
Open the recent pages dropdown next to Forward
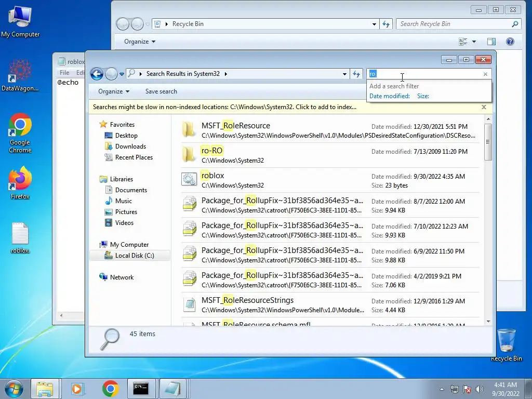coord(122,74)
